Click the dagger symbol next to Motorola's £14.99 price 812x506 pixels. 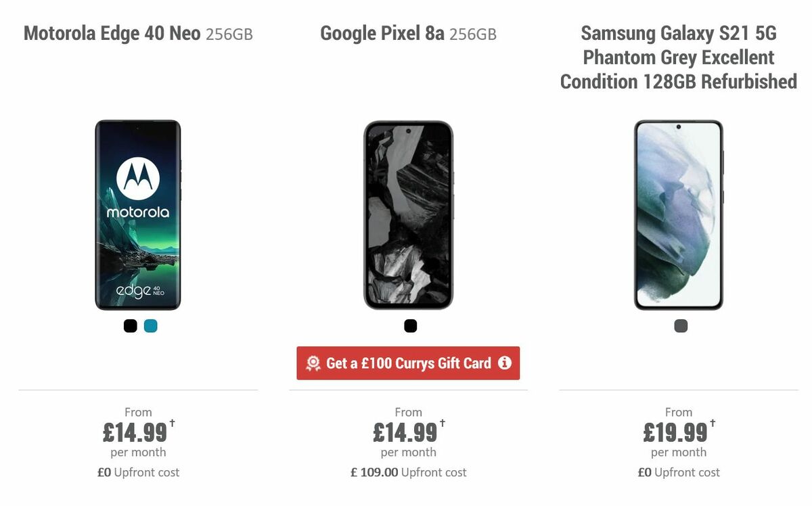tap(173, 423)
